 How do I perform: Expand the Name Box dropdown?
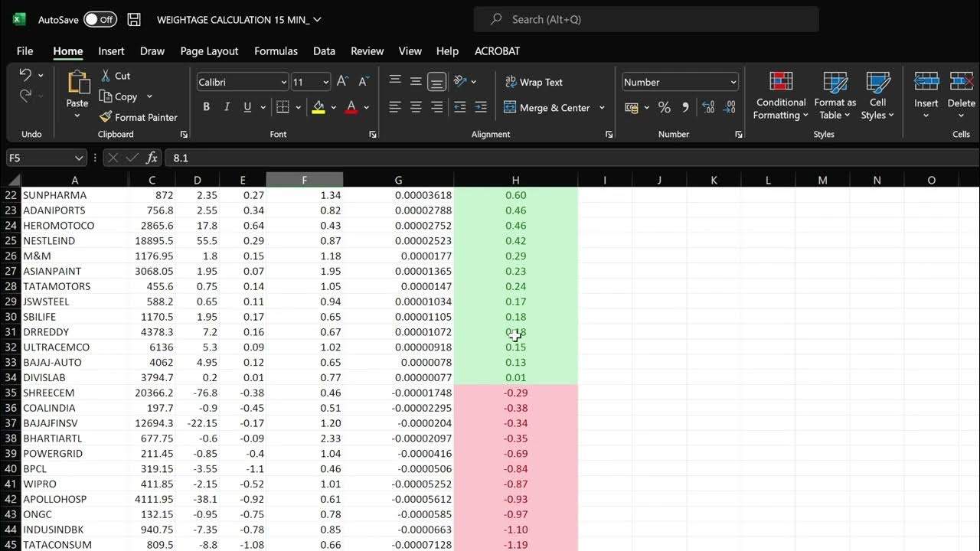(x=79, y=158)
